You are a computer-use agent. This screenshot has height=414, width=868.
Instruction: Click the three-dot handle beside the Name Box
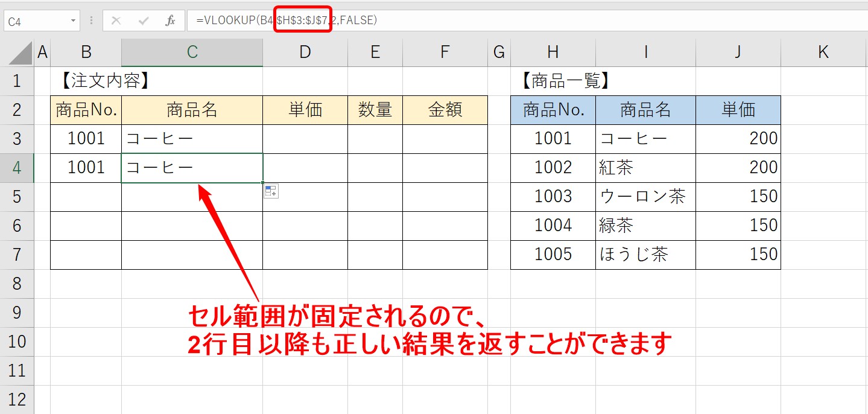(90, 20)
